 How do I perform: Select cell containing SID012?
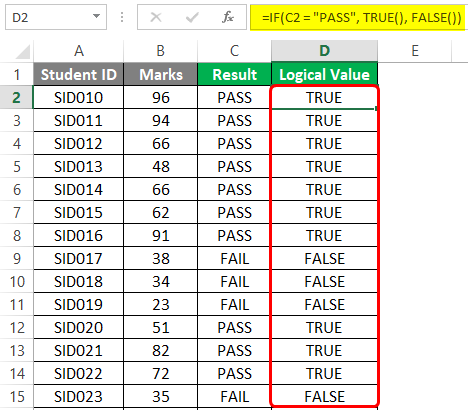[x=79, y=143]
